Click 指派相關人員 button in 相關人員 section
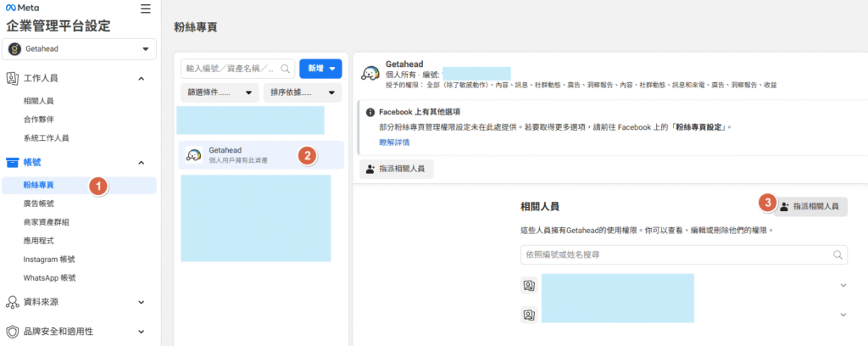This screenshot has width=868, height=346. [x=810, y=206]
